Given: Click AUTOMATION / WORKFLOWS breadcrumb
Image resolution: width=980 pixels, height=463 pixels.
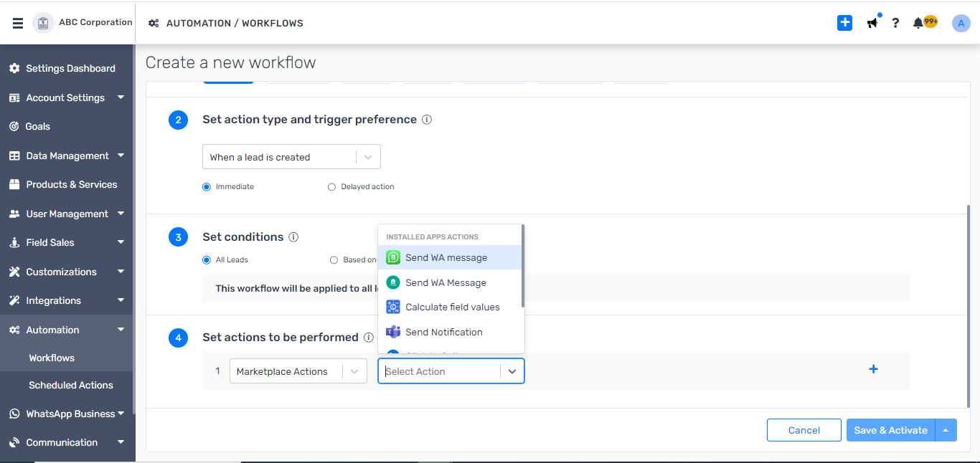Looking at the screenshot, I should coord(235,23).
